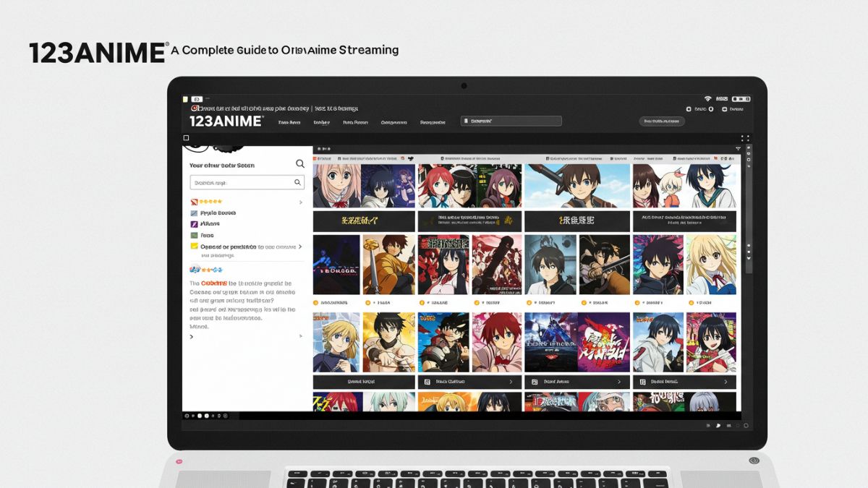Expand the gold star rating row in the sidebar
This screenshot has height=488, width=868.
click(x=300, y=202)
